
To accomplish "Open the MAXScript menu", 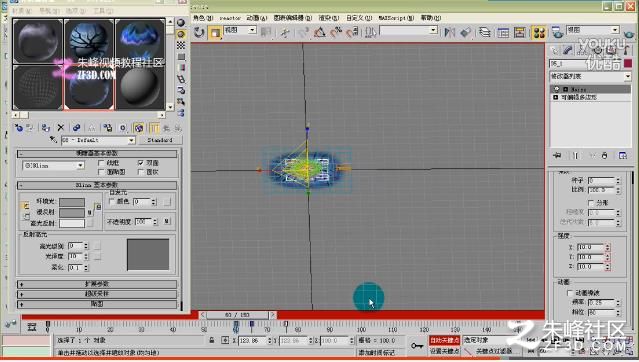I will tap(396, 18).
